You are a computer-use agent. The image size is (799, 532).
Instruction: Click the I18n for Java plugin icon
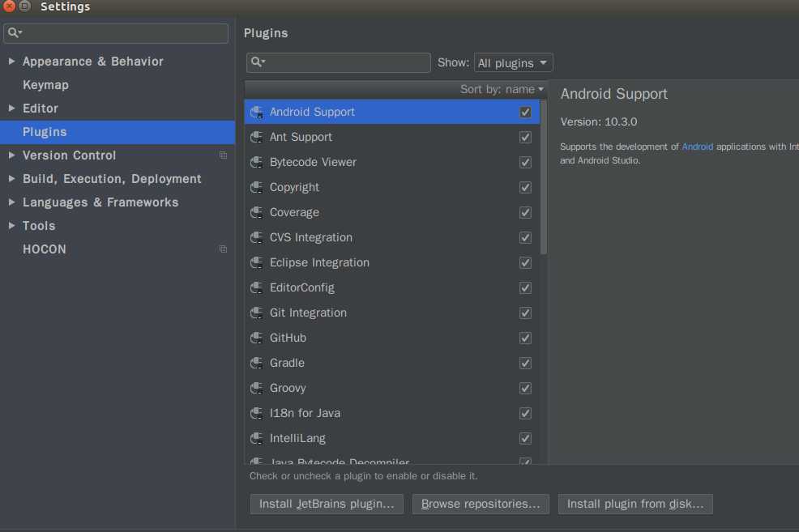(x=257, y=413)
